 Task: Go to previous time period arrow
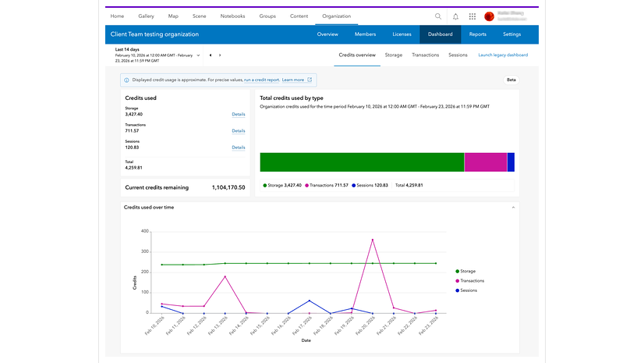tap(210, 55)
